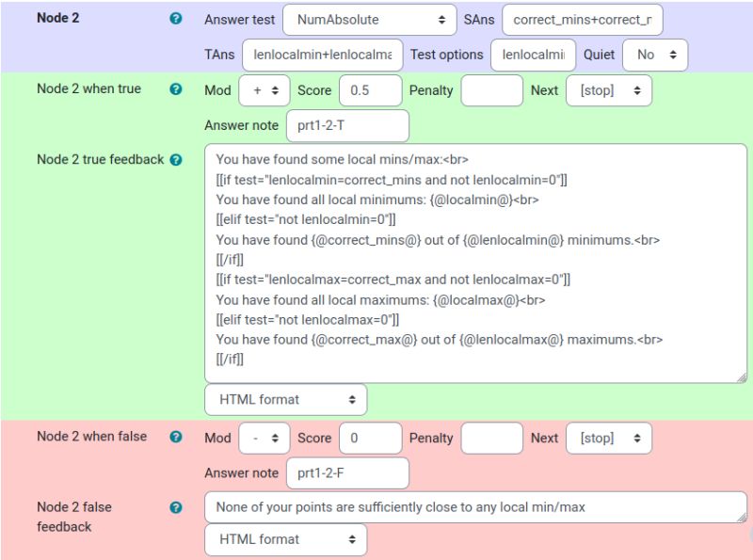
Task: Click Answer note field prt1-2-T
Action: [x=347, y=126]
